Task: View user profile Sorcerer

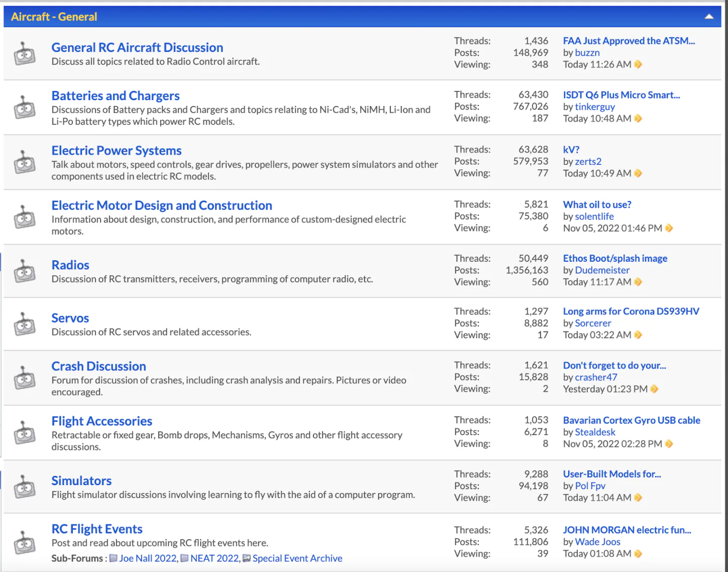Action: [593, 323]
